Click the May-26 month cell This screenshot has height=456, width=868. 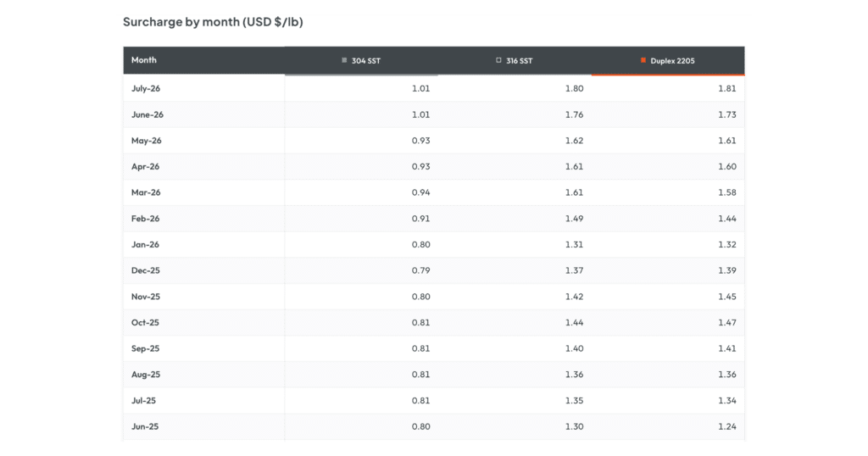click(x=146, y=141)
